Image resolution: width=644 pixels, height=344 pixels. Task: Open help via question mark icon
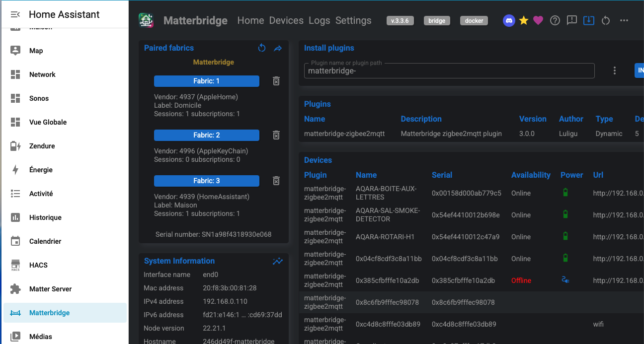point(555,20)
